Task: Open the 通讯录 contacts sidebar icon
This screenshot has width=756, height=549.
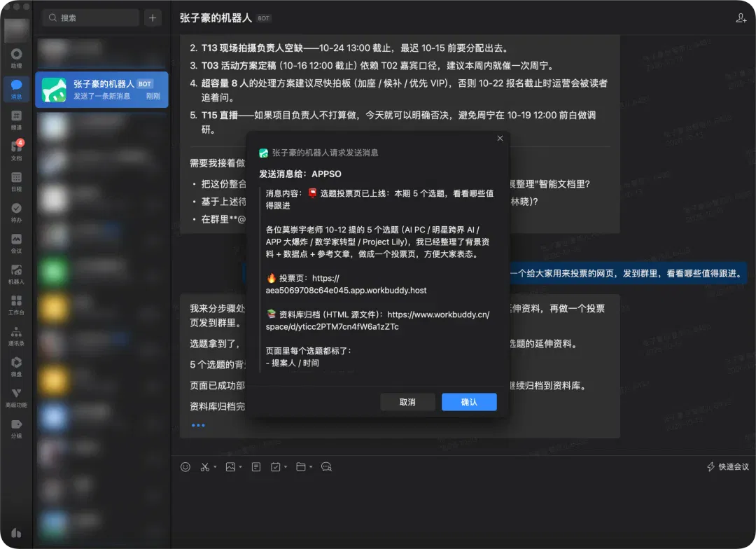Action: coord(16,335)
